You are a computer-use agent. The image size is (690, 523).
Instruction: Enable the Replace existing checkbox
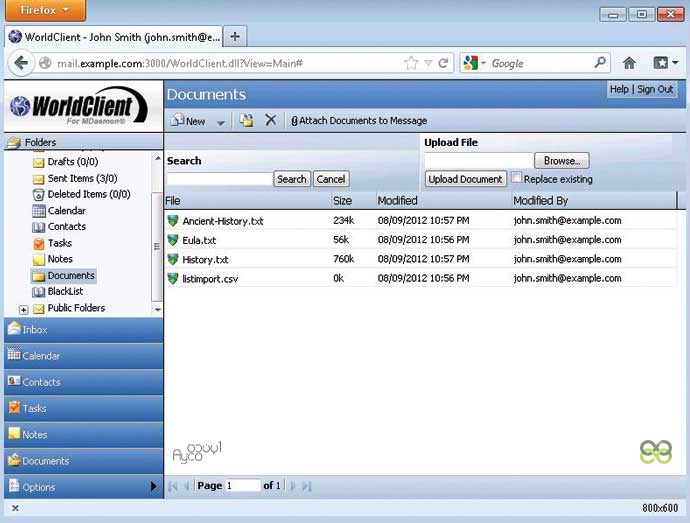click(x=517, y=178)
